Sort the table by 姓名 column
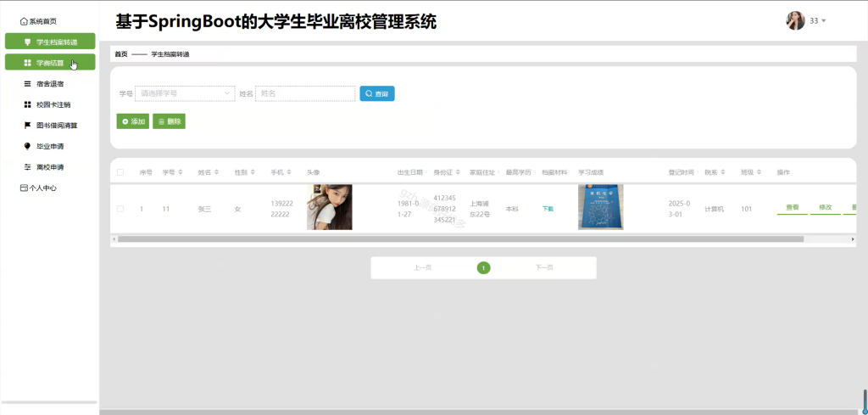868x415 pixels. click(x=216, y=172)
